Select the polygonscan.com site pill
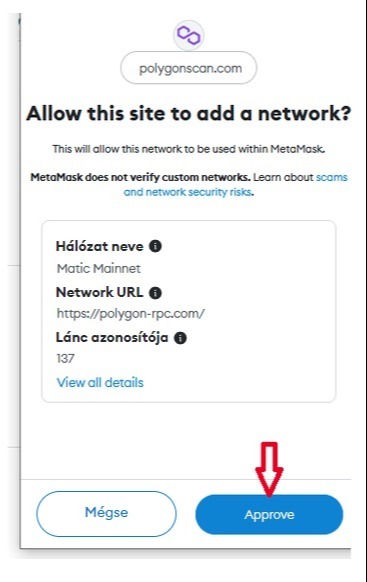 click(x=189, y=68)
